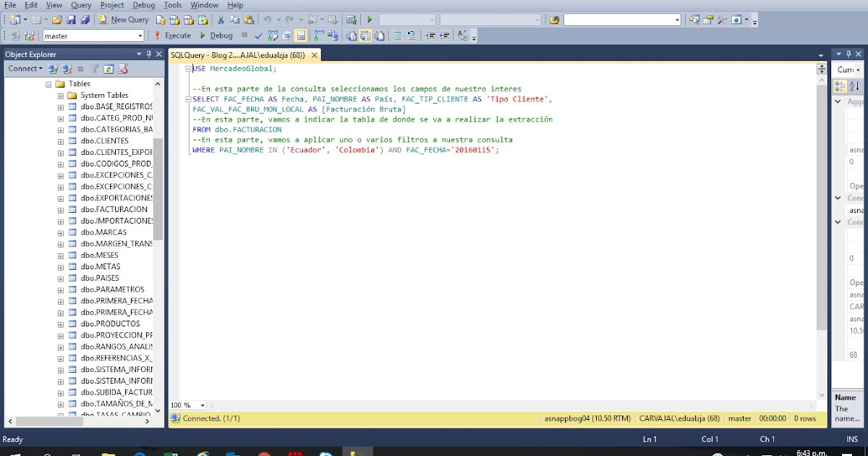Parse the query using the blue checkmark icon
This screenshot has height=456, width=868.
tap(258, 35)
